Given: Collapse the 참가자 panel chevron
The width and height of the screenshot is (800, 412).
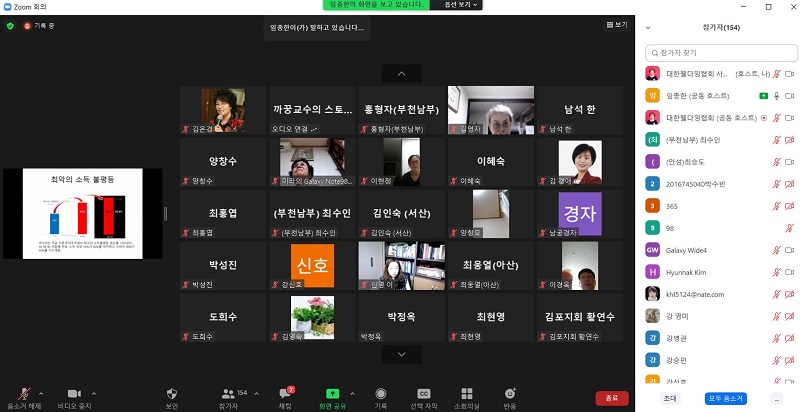Looking at the screenshot, I should [x=649, y=27].
